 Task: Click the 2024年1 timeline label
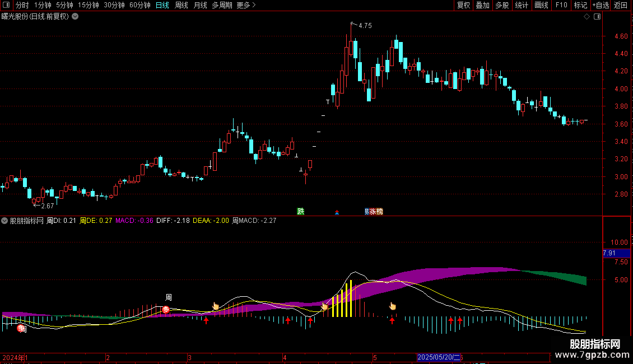pos(15,357)
